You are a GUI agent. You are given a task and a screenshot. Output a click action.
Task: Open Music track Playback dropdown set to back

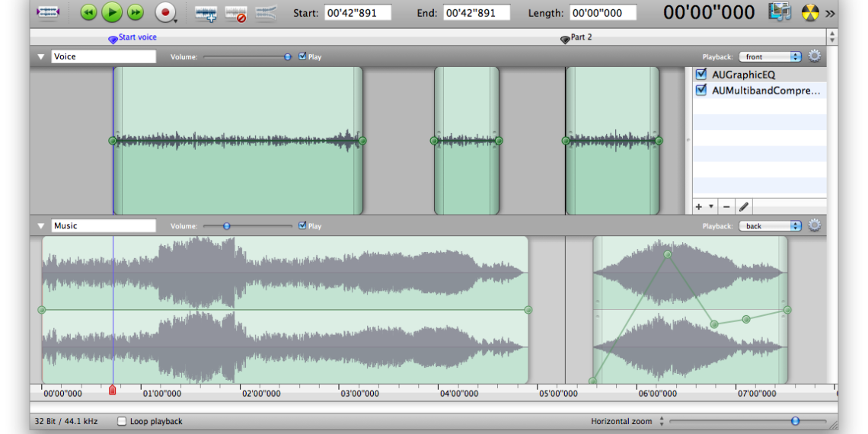pyautogui.click(x=770, y=226)
